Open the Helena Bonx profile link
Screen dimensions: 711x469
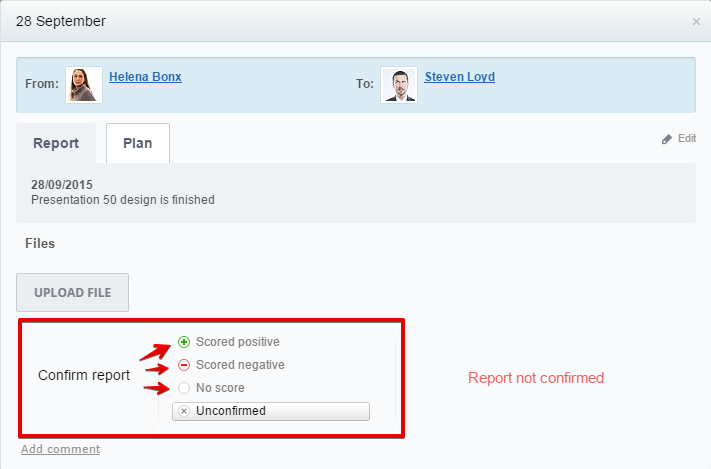pos(145,77)
